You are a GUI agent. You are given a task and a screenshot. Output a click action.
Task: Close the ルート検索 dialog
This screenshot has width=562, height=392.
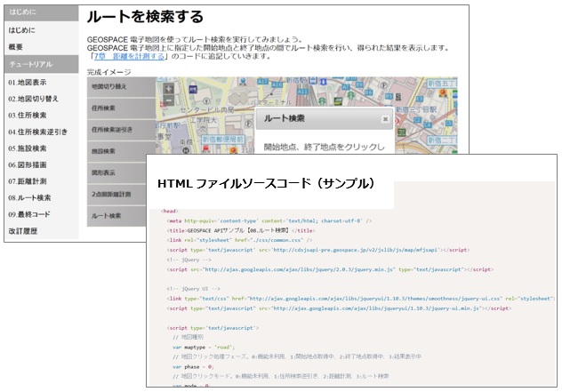coord(385,119)
